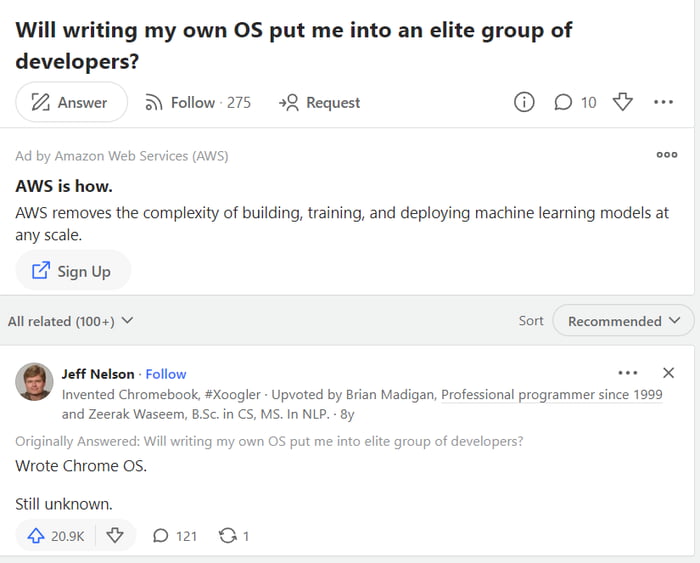
Task: Open question's three-dot more options menu
Action: pyautogui.click(x=663, y=102)
